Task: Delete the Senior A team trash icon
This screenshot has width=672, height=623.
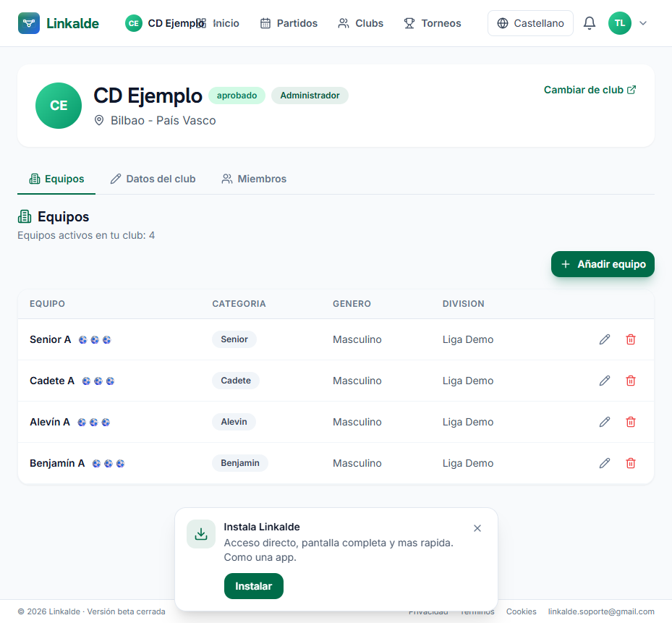Action: click(x=631, y=339)
